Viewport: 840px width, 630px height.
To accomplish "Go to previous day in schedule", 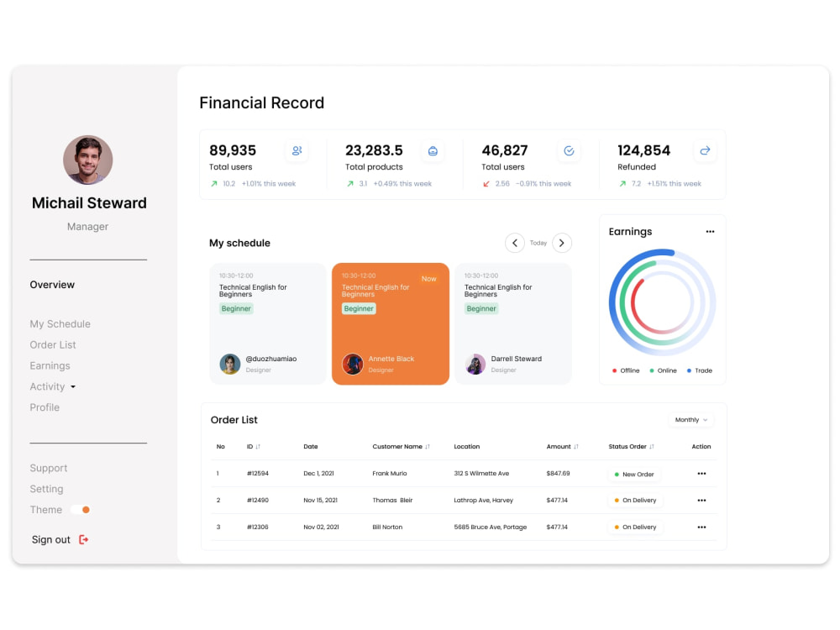I will click(x=514, y=243).
